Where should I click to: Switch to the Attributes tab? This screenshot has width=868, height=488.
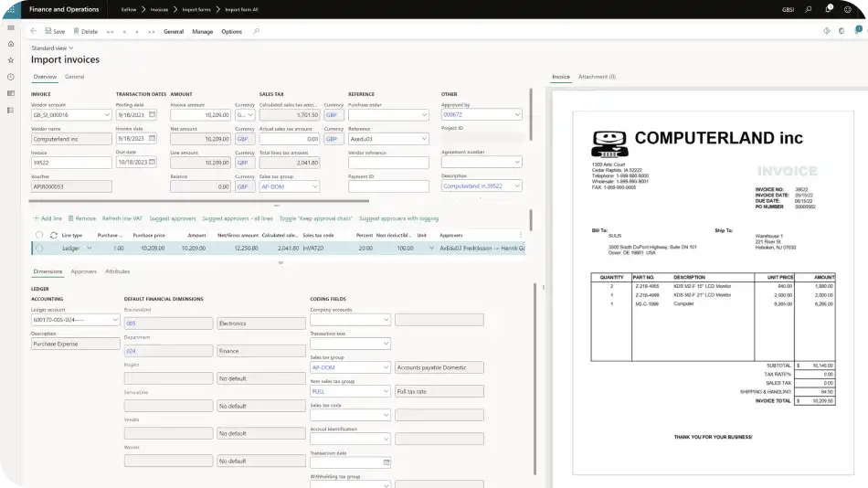point(117,271)
